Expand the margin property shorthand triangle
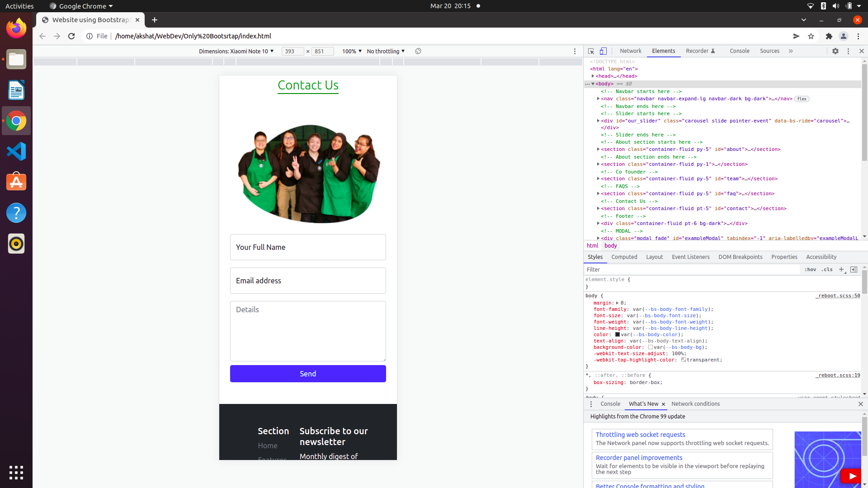868x488 pixels. (x=617, y=303)
